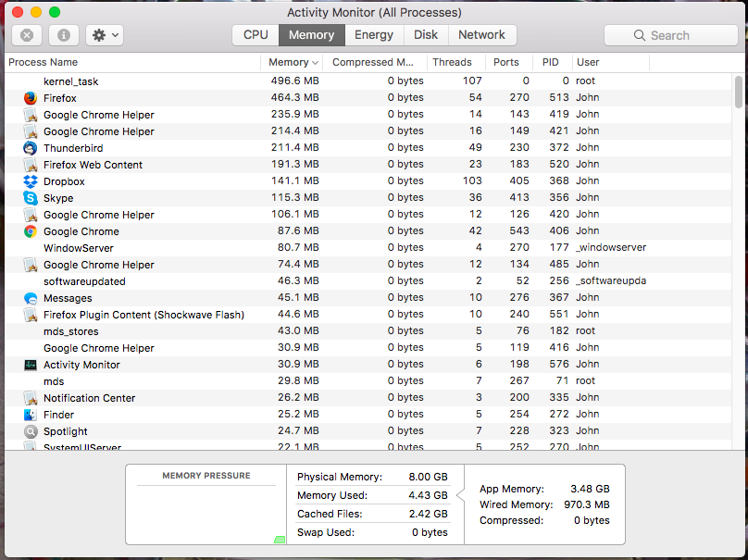748x560 pixels.
Task: Click the 464.3 MB Firefox memory value
Action: pyautogui.click(x=294, y=98)
